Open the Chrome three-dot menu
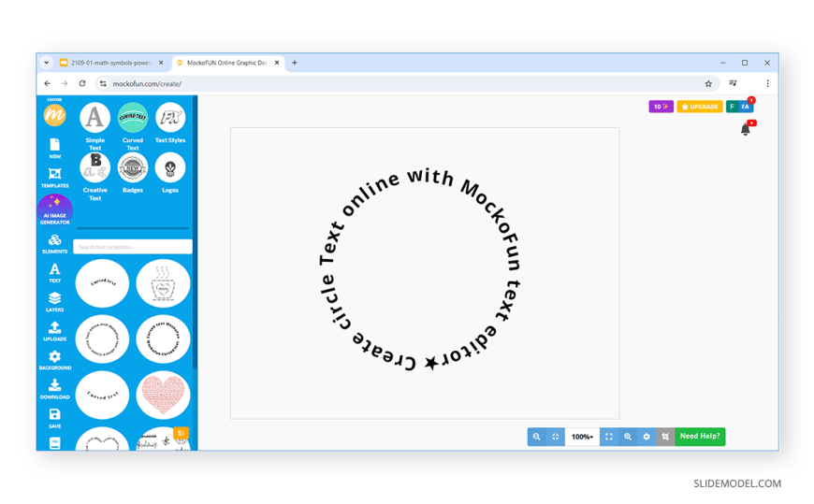 click(x=767, y=83)
